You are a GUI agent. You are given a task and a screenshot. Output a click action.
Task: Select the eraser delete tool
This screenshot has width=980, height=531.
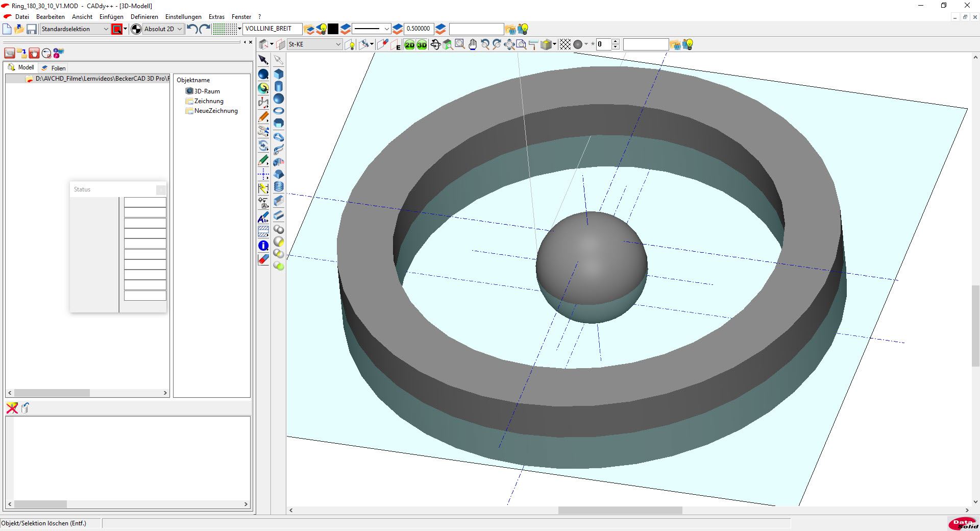click(x=263, y=260)
